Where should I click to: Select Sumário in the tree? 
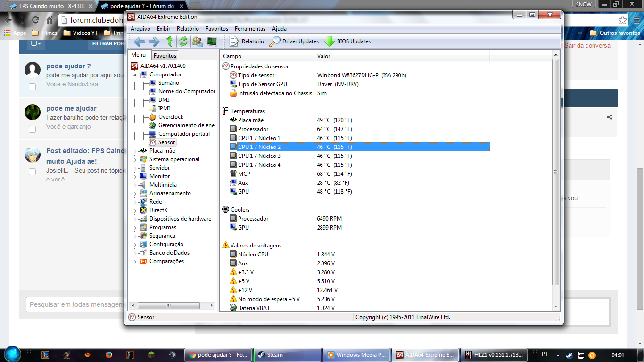click(x=168, y=83)
